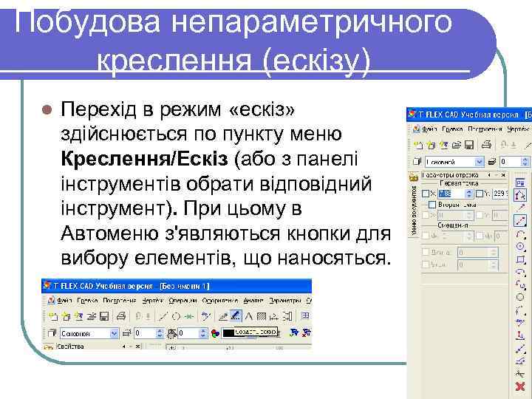Screen dimensions: 532x399
Task: Click the printer icon in right window toolbar
Action: pos(486,145)
